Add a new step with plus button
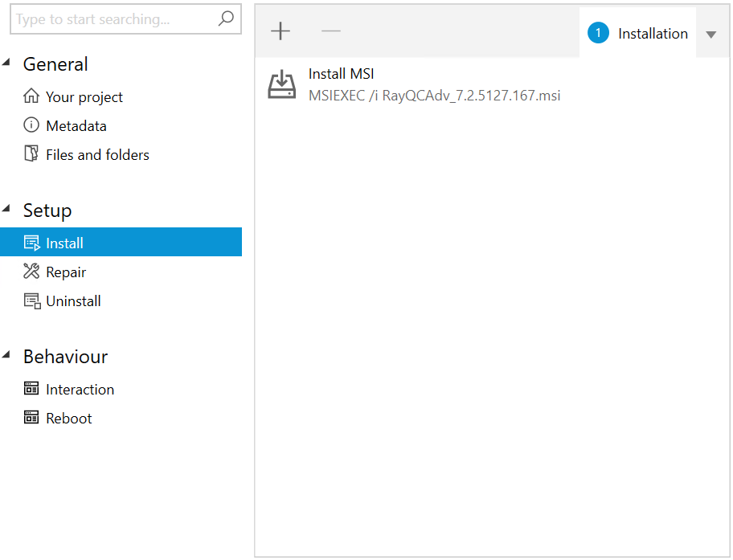The image size is (733, 560). pos(281,31)
